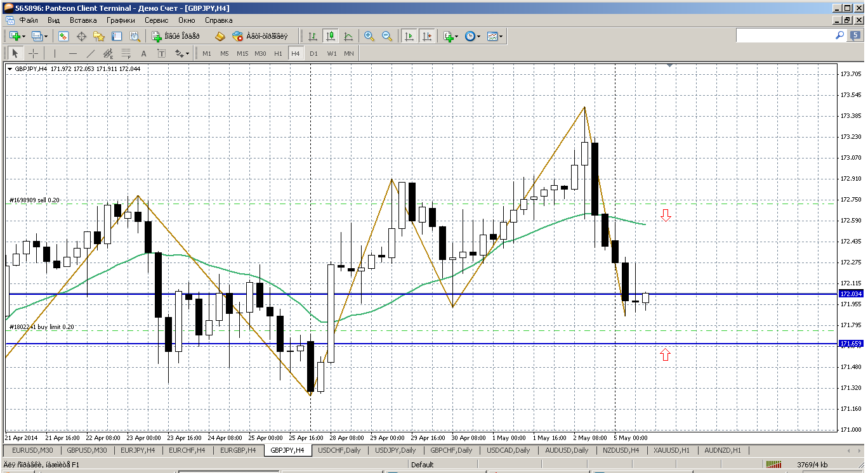Screen dimensions: 868x473
Task: Click the search magnifier icon
Action: [839, 36]
